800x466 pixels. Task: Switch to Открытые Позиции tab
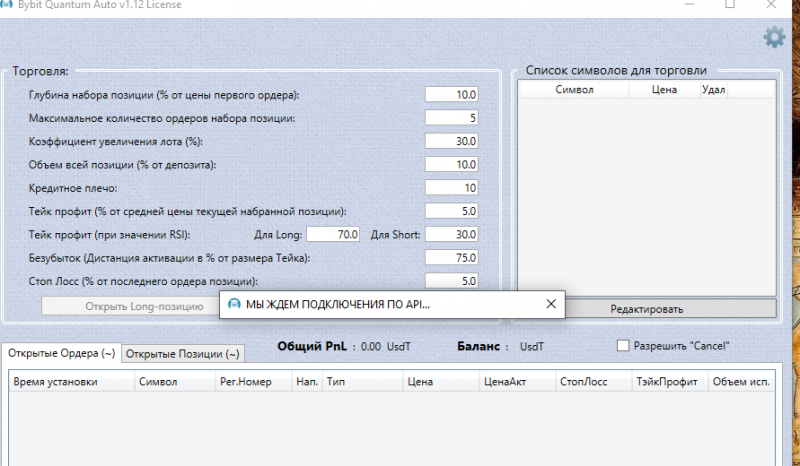pos(183,354)
